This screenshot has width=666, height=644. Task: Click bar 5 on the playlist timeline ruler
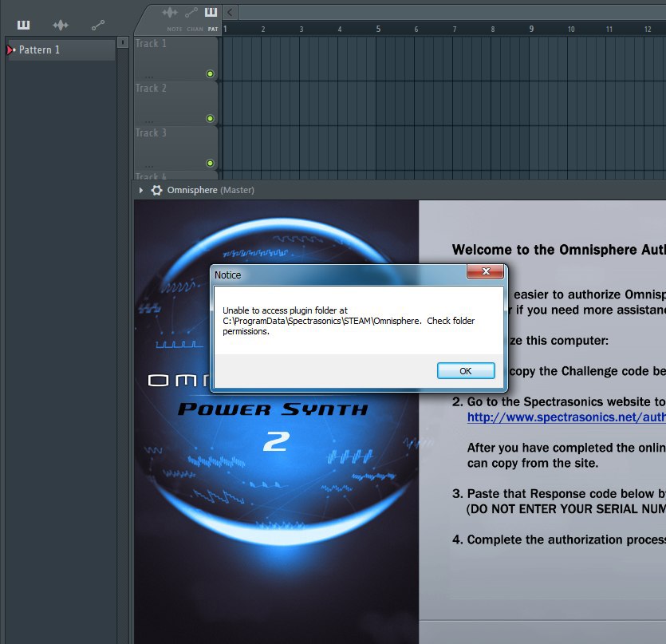[378, 29]
